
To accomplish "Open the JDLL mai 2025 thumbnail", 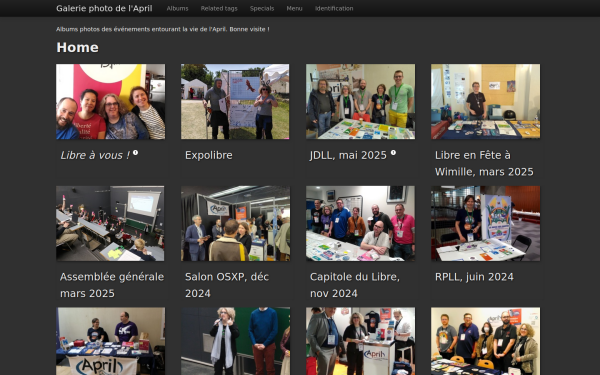I will [360, 101].
